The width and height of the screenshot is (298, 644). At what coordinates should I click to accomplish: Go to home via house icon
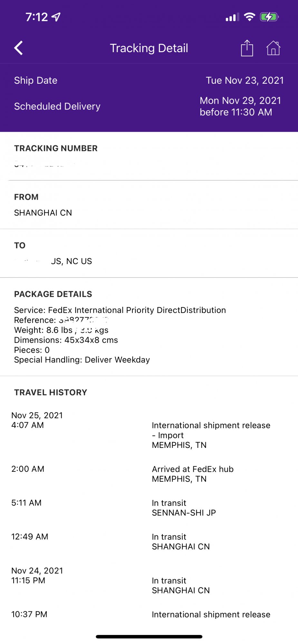[273, 48]
